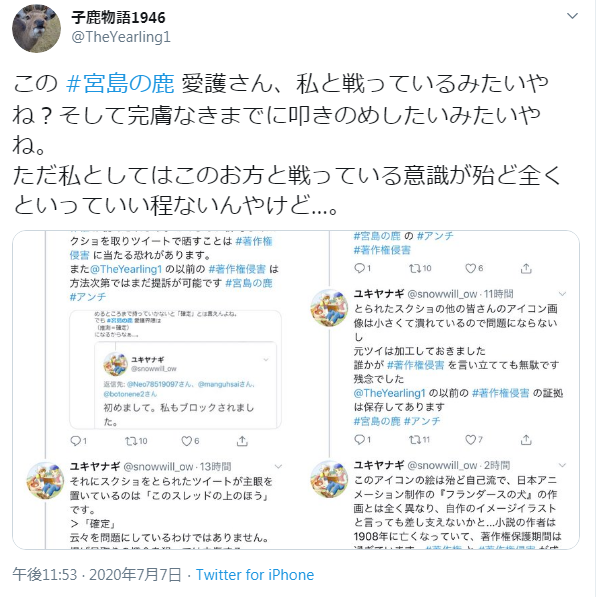
Task: Click the retweet icon with count 10 in the left screenshot
Action: (x=131, y=441)
